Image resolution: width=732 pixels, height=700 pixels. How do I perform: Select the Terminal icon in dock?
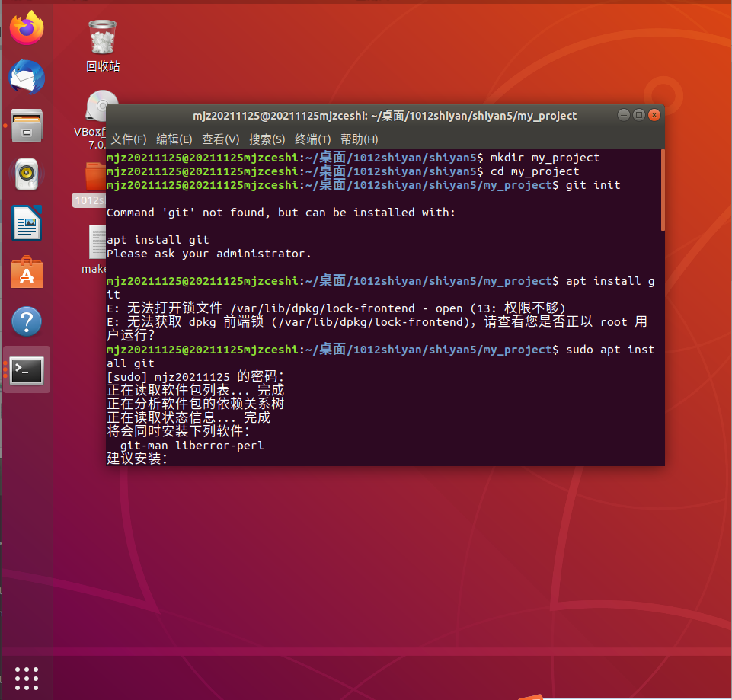(27, 370)
